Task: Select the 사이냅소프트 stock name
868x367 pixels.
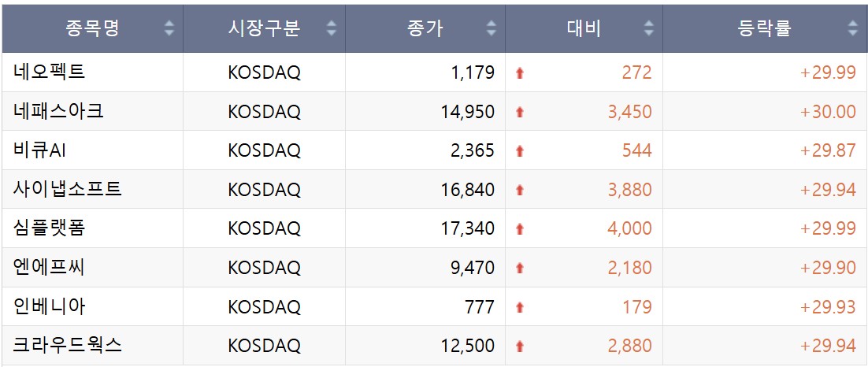Action: point(68,189)
